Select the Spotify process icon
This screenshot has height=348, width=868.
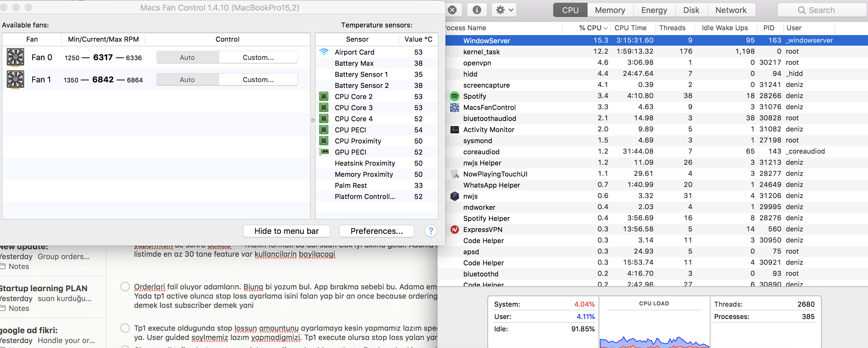(455, 96)
